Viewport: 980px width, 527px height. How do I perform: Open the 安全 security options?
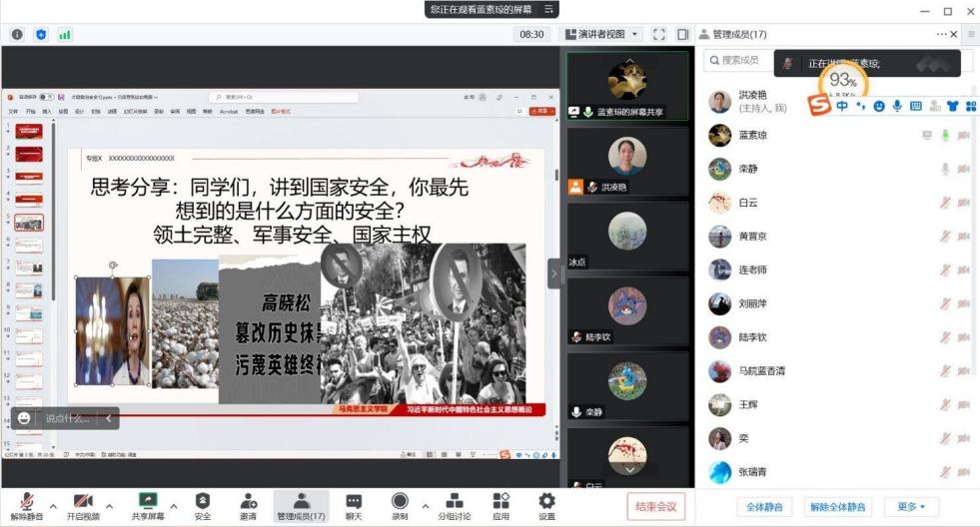click(203, 506)
